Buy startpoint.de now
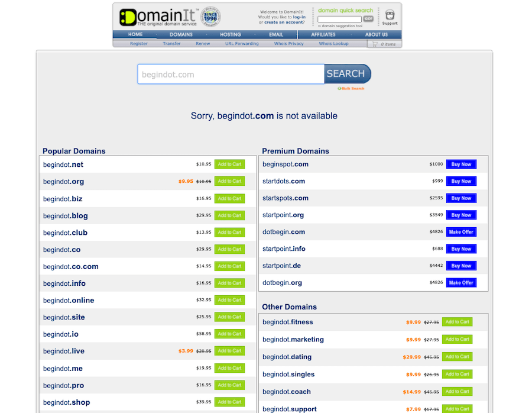This screenshot has height=413, width=532. [x=461, y=266]
